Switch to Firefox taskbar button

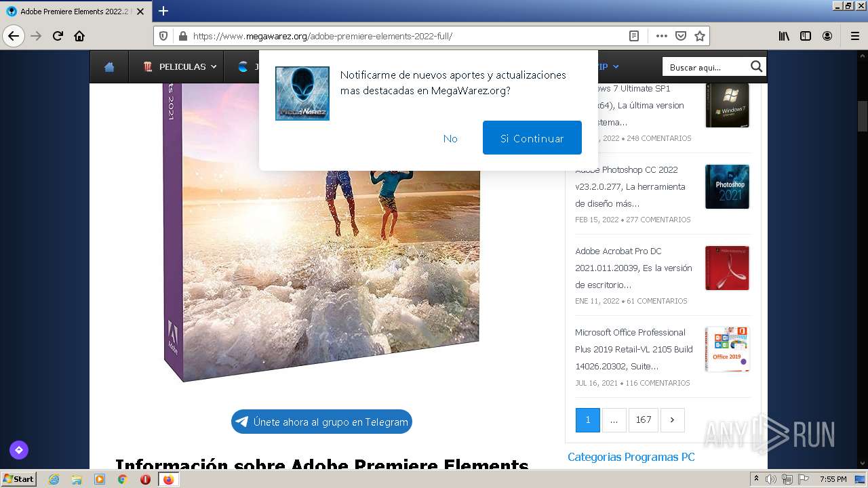(x=168, y=479)
